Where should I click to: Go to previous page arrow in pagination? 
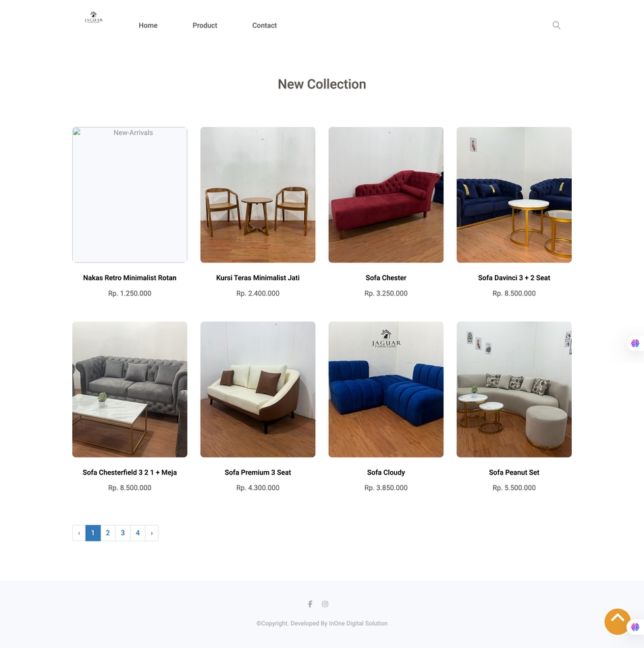tap(79, 533)
